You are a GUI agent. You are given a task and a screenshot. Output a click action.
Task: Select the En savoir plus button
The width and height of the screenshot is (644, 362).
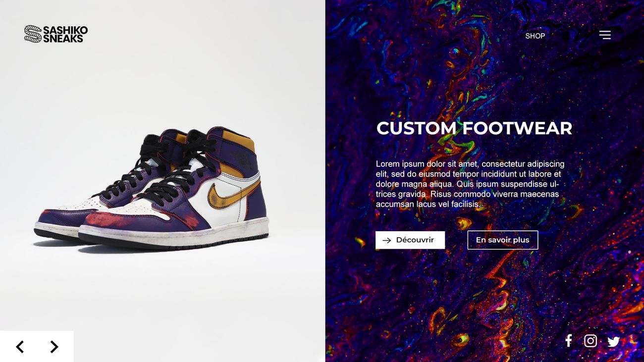click(x=502, y=240)
